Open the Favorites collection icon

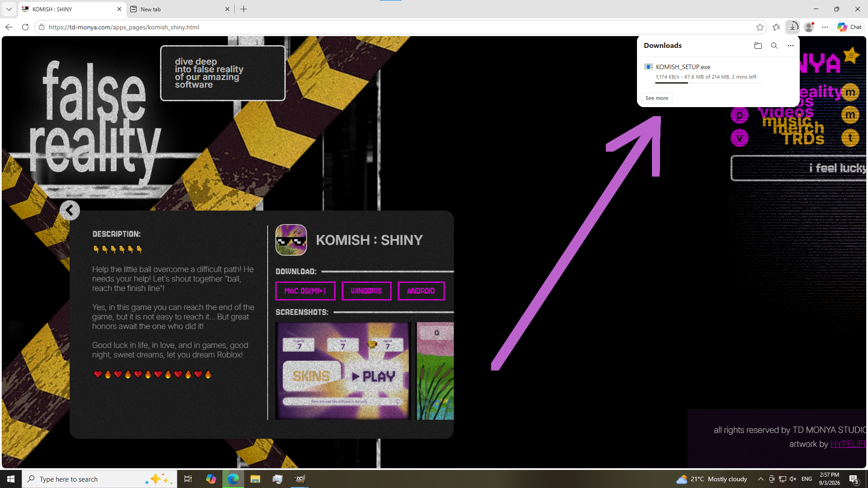[776, 27]
